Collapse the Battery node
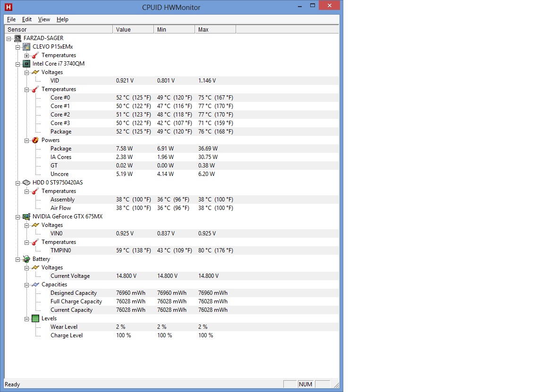544x392 pixels. click(17, 259)
